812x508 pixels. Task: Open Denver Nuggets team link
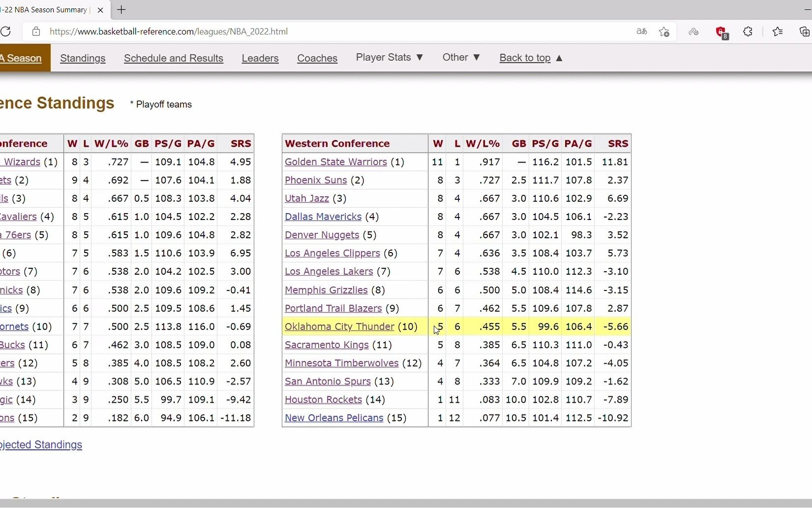pos(322,235)
